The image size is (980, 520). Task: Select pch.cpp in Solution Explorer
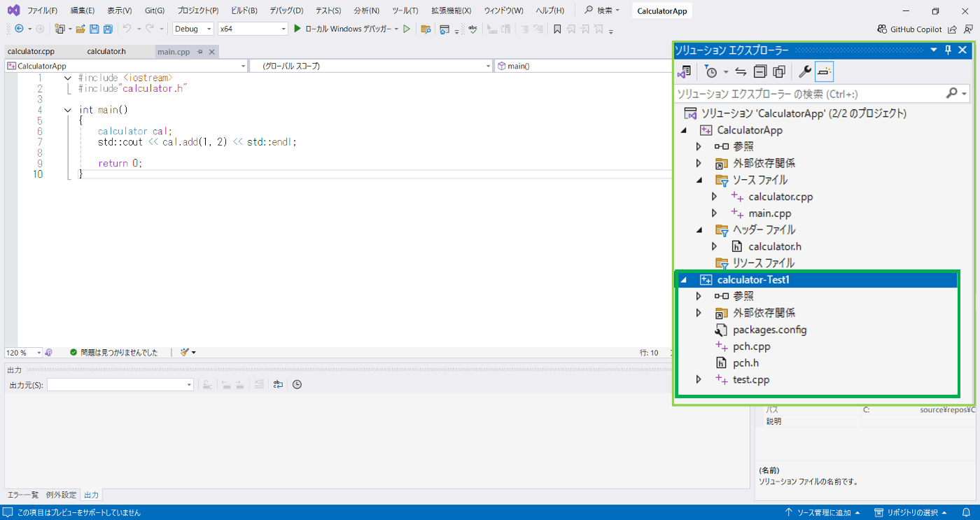pyautogui.click(x=751, y=346)
